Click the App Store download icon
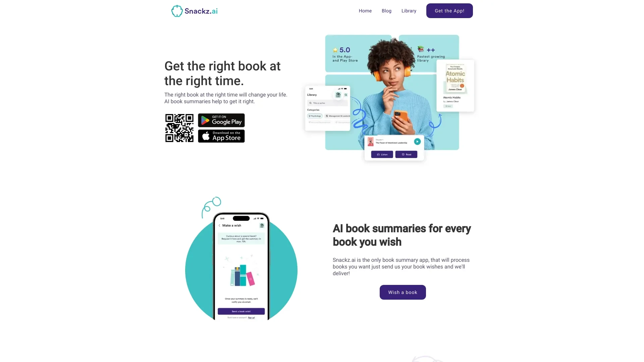 [x=221, y=135]
